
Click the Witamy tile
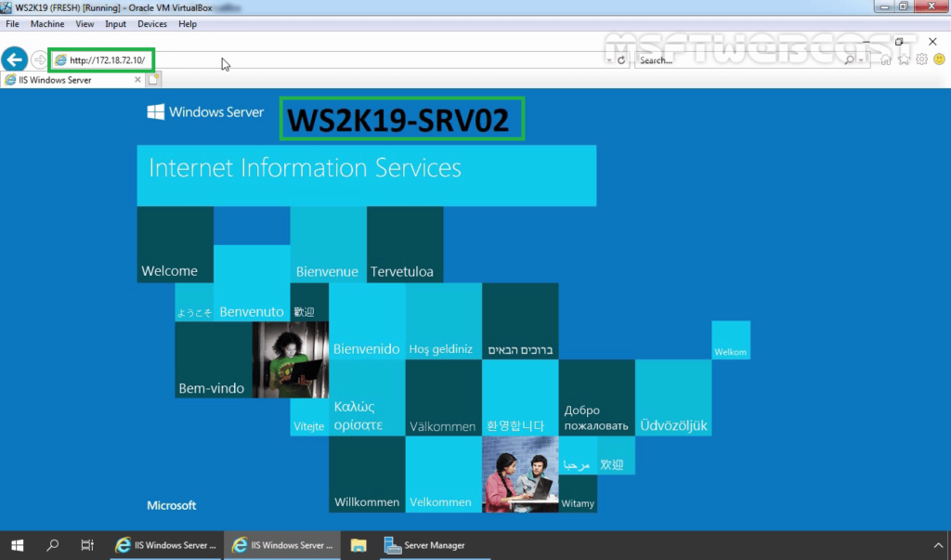(x=578, y=493)
